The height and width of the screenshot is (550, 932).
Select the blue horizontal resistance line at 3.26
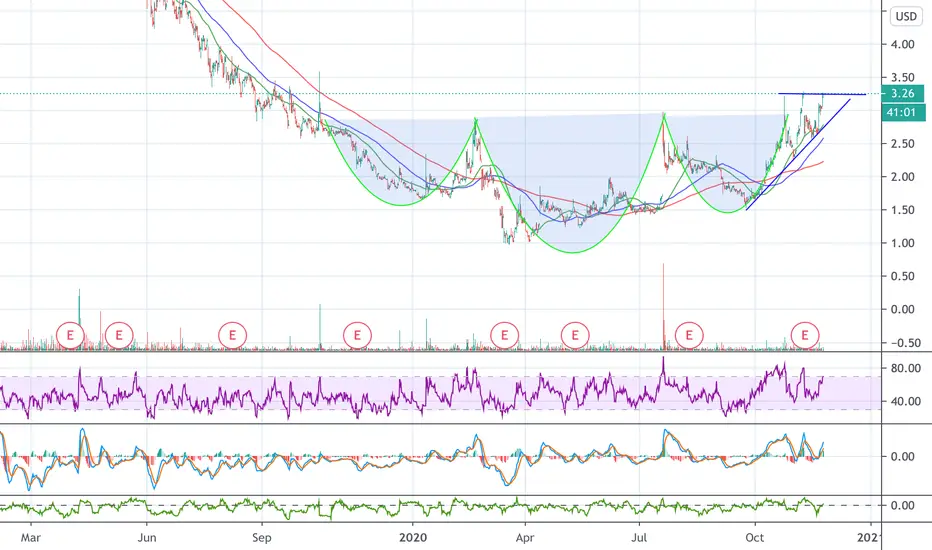tap(822, 94)
